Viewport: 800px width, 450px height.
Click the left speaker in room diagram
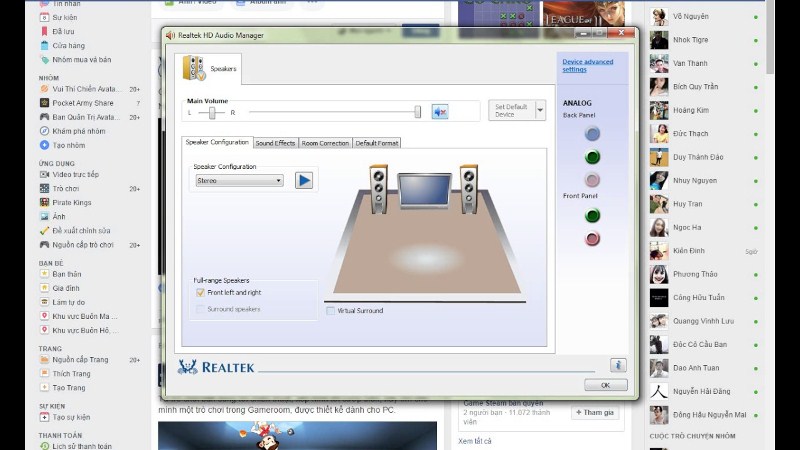(x=379, y=189)
